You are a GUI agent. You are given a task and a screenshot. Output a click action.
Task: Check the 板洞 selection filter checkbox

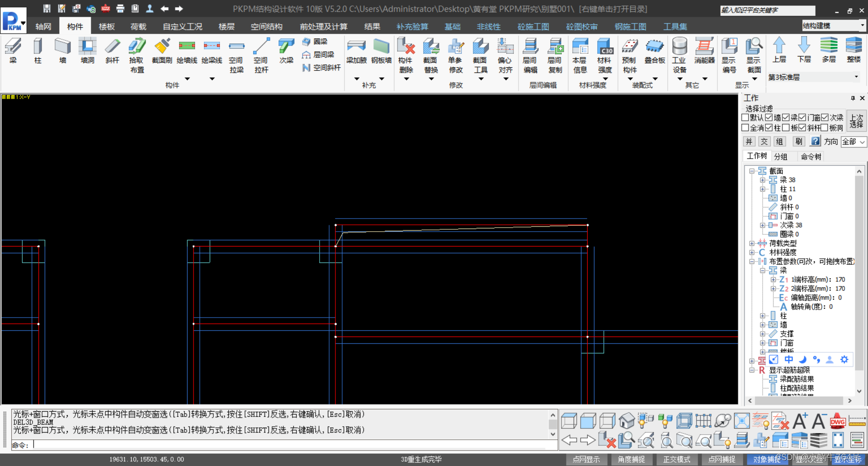[825, 128]
